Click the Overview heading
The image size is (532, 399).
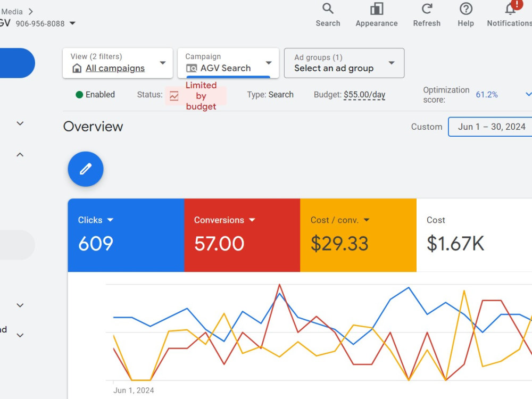[x=93, y=127]
